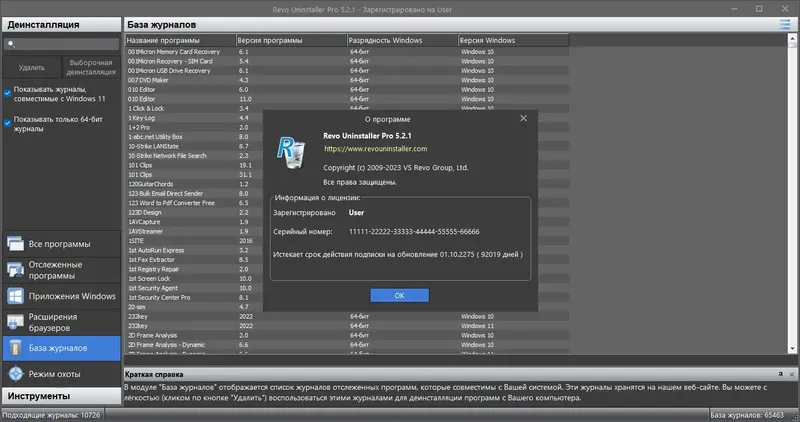Open the Отслеженные программы module
The width and height of the screenshot is (800, 422).
[x=62, y=270]
